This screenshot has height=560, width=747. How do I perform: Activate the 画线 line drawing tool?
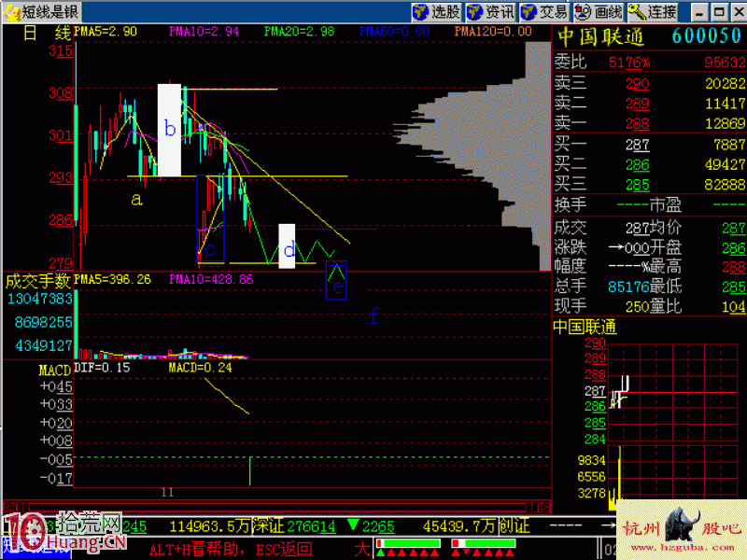coord(599,12)
